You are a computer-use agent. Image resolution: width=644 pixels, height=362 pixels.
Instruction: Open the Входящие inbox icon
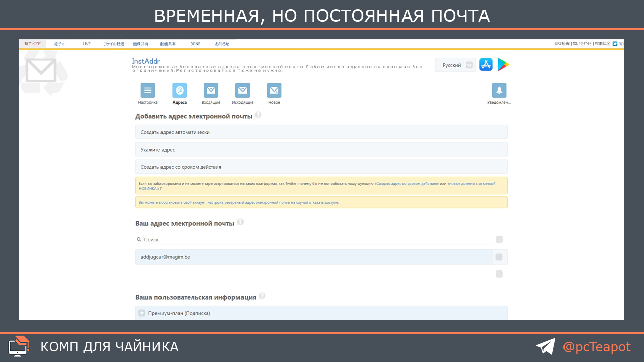coord(211,90)
